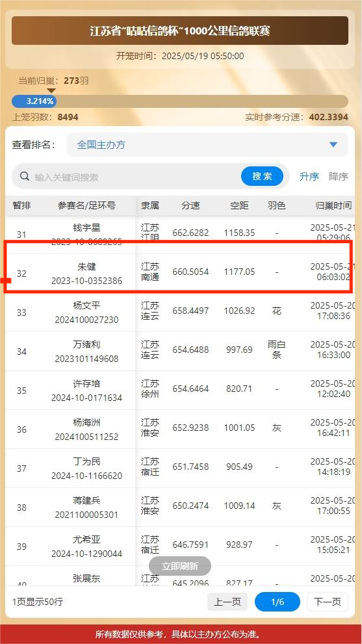Open entry for 杨文平 rank 33

[x=180, y=313]
